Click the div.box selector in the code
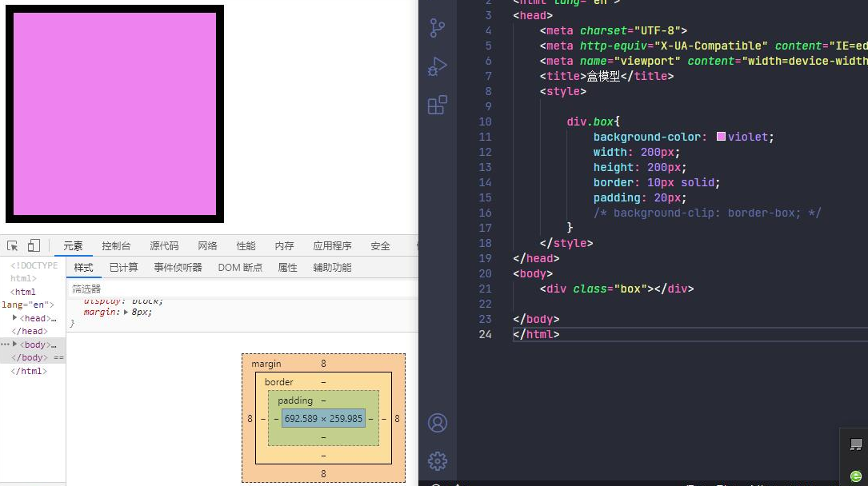 (x=590, y=121)
